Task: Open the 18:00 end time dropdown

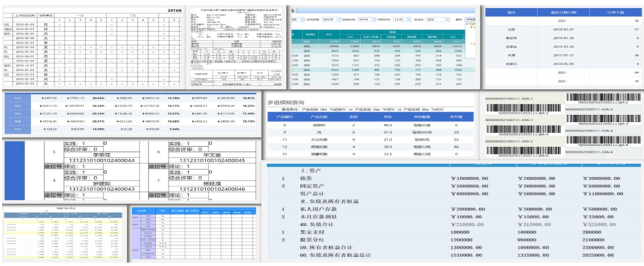Action: tap(401, 20)
